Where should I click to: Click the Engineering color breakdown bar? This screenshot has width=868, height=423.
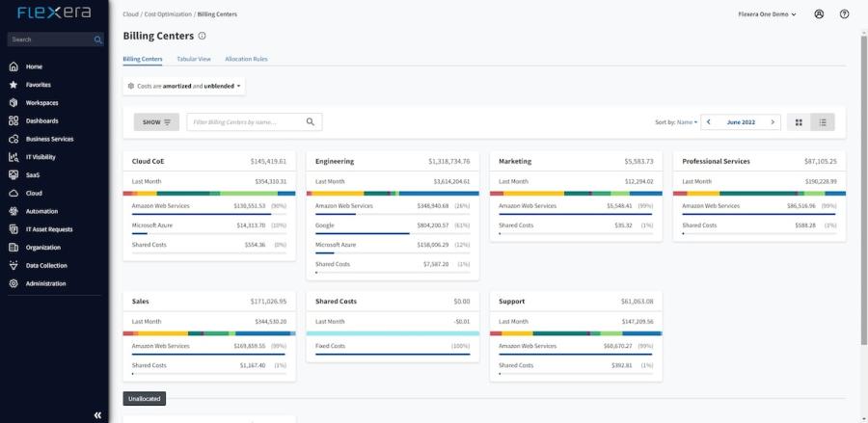pyautogui.click(x=393, y=194)
